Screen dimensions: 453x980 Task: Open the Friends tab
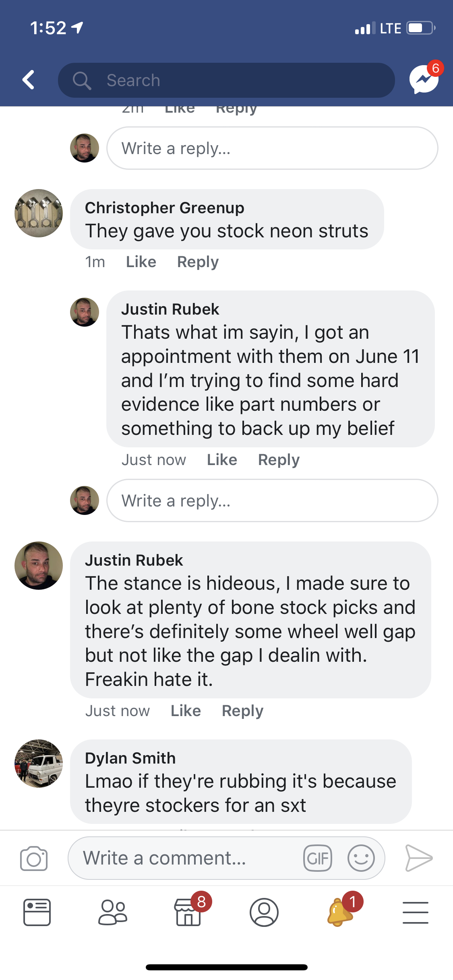tap(113, 912)
